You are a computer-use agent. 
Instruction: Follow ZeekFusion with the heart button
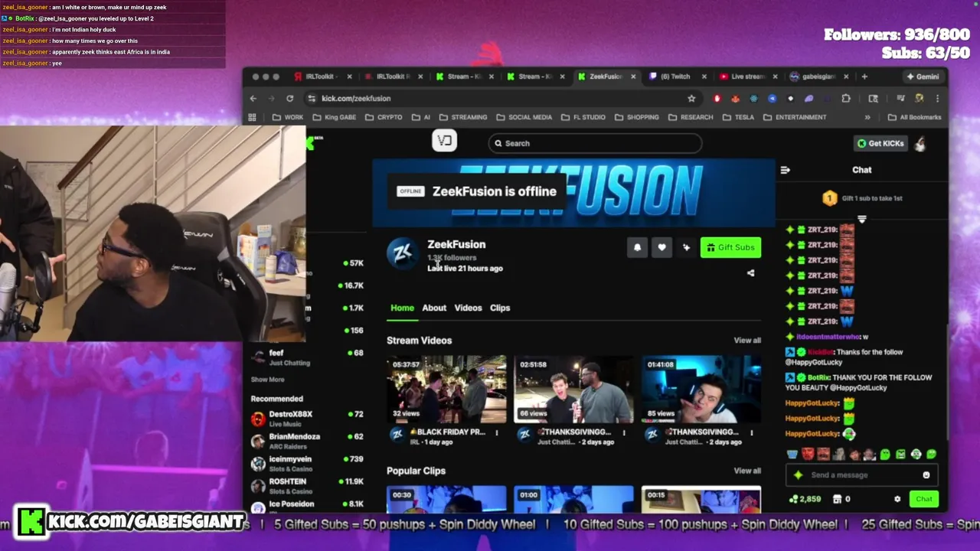click(x=661, y=247)
